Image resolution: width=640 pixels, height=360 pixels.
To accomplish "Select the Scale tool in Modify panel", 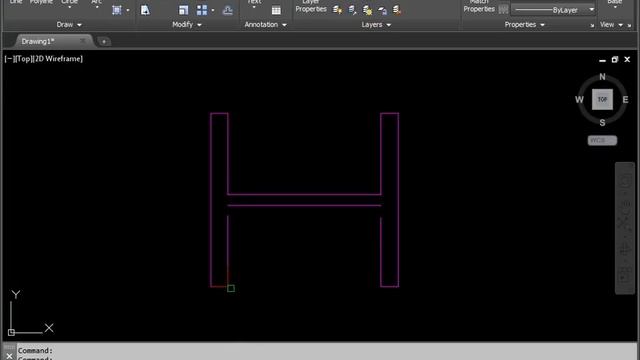I will 183,10.
